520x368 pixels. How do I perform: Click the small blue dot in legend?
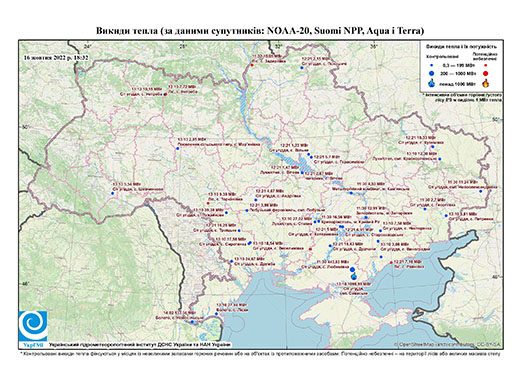[x=432, y=65]
